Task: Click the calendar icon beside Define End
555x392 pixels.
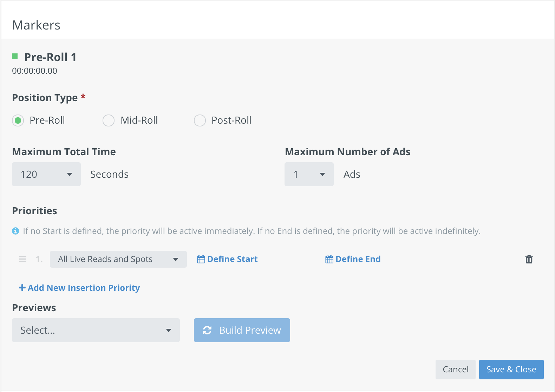Action: pos(329,259)
